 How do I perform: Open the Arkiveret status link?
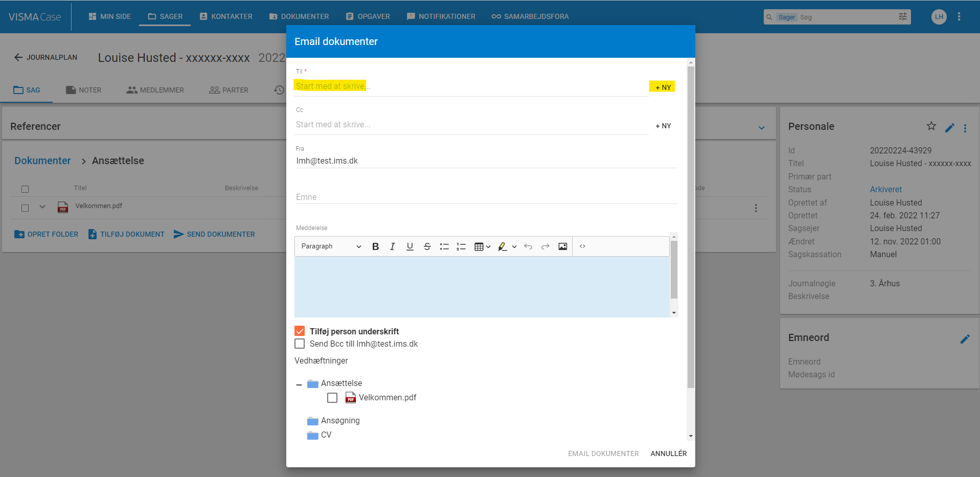pyautogui.click(x=885, y=189)
